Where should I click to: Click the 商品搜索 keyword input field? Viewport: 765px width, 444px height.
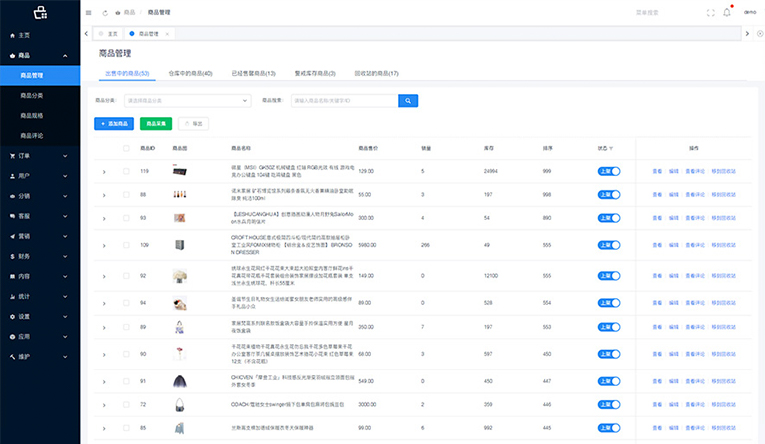click(344, 100)
